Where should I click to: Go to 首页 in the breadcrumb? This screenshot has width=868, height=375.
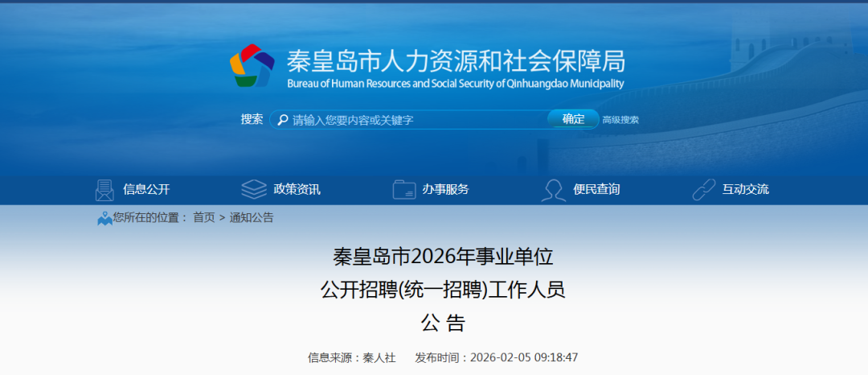[x=204, y=217]
